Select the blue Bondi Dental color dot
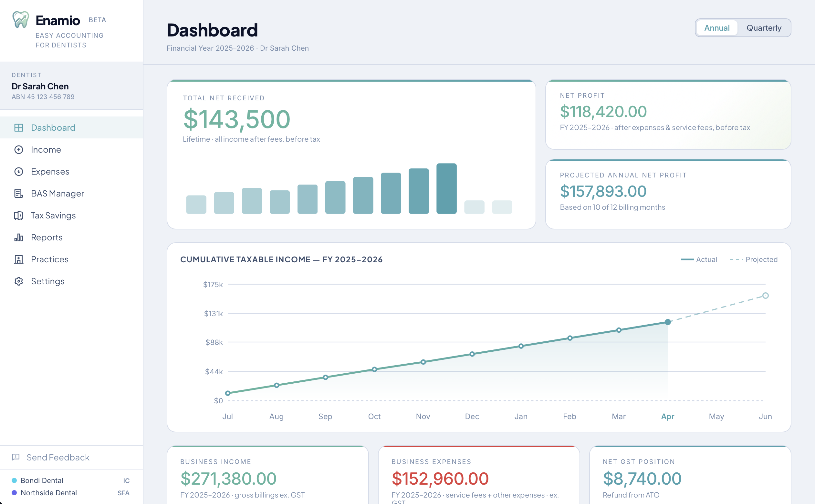The image size is (815, 504). 14,480
